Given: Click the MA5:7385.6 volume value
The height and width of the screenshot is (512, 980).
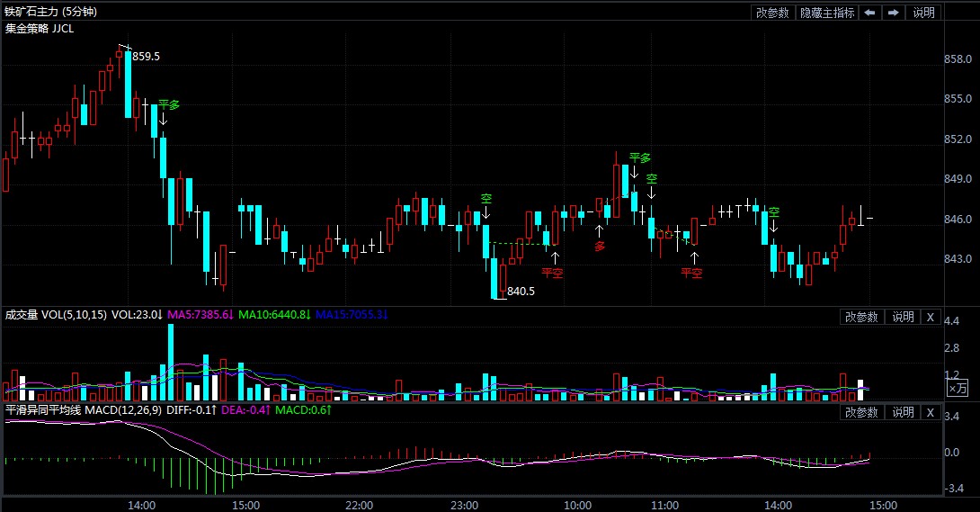Looking at the screenshot, I should pos(200,314).
